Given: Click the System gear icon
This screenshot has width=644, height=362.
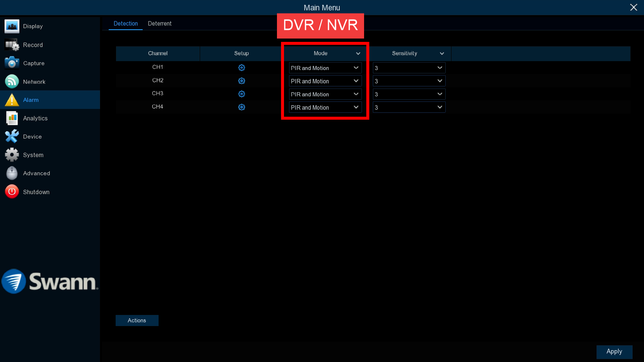Looking at the screenshot, I should [x=12, y=155].
